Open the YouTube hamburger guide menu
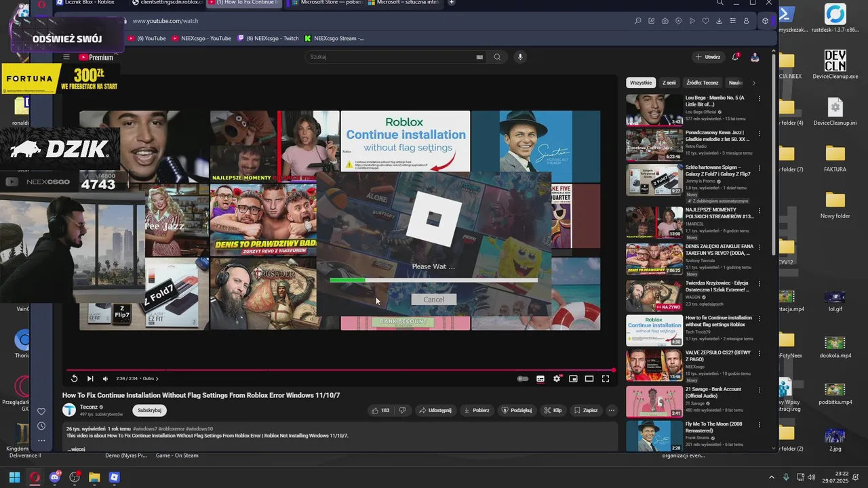Viewport: 868px width, 488px height. [x=66, y=58]
